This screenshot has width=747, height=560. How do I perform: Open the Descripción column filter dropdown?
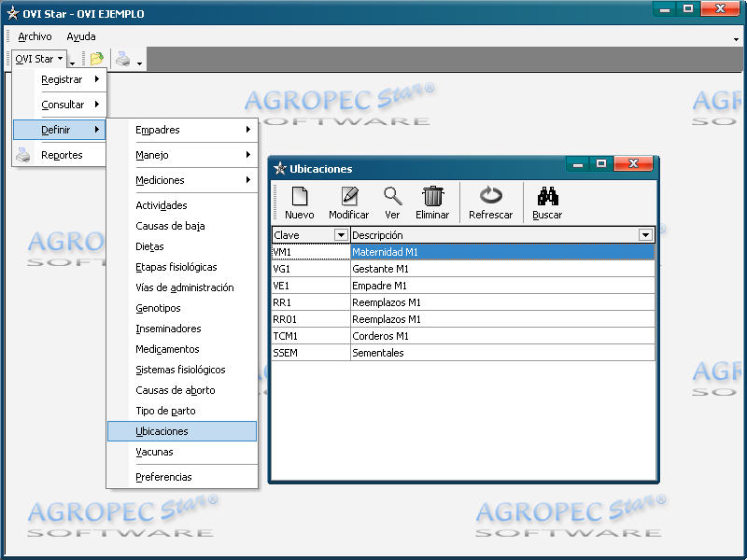[645, 235]
